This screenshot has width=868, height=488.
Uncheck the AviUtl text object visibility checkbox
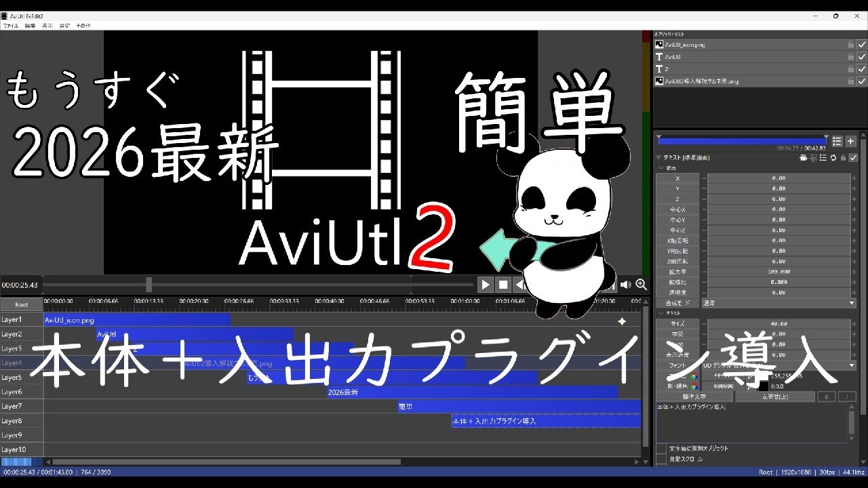tap(861, 56)
